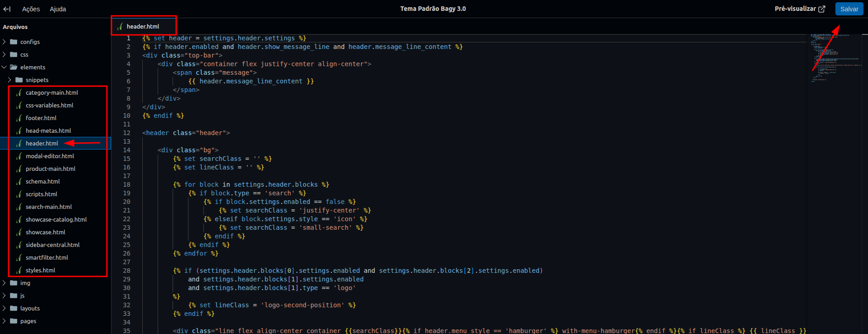
Task: Click the css folder icon
Action: pyautogui.click(x=14, y=54)
